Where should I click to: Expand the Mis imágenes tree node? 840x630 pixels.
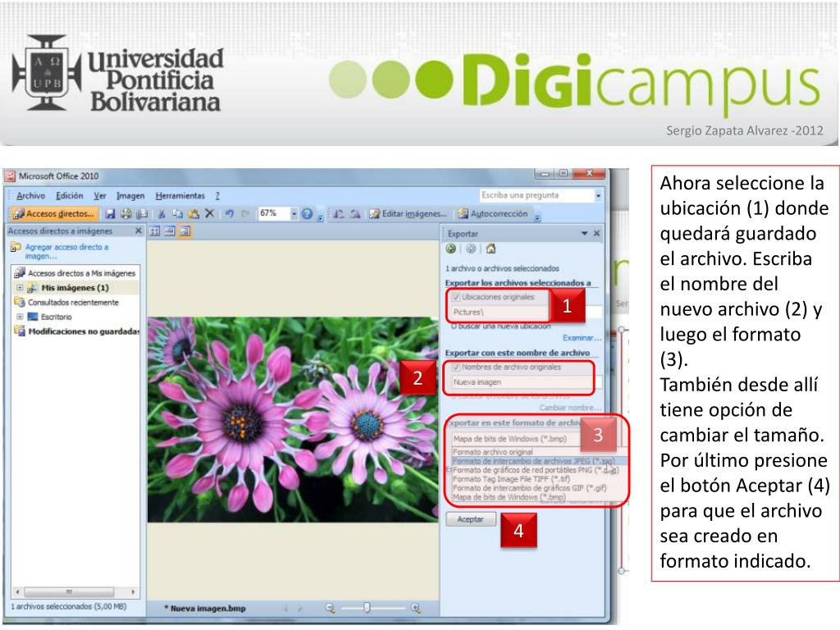click(x=20, y=288)
